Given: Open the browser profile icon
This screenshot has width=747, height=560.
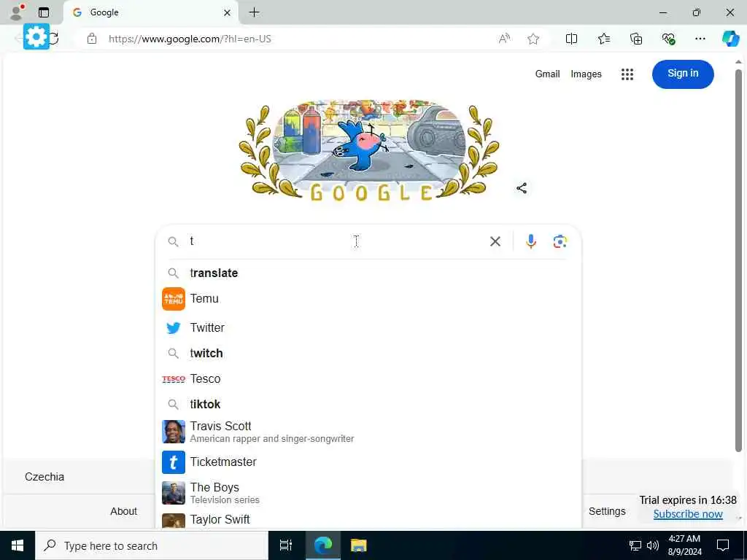Looking at the screenshot, I should pos(17,12).
